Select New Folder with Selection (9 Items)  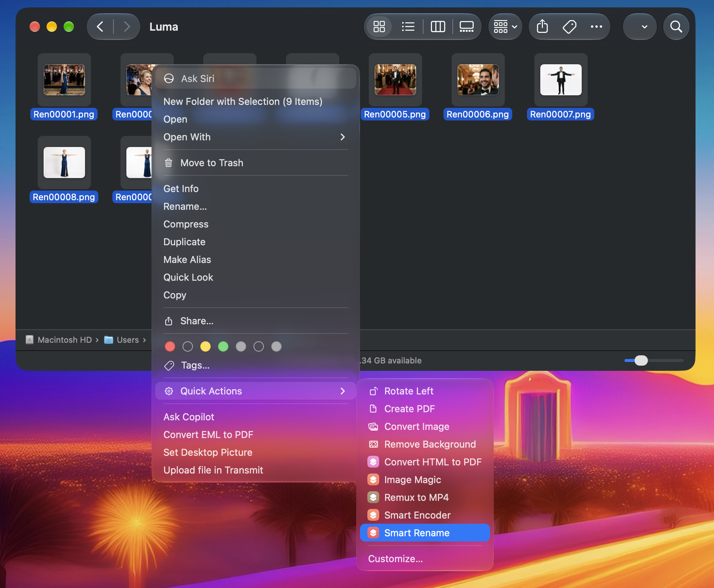[x=256, y=102]
